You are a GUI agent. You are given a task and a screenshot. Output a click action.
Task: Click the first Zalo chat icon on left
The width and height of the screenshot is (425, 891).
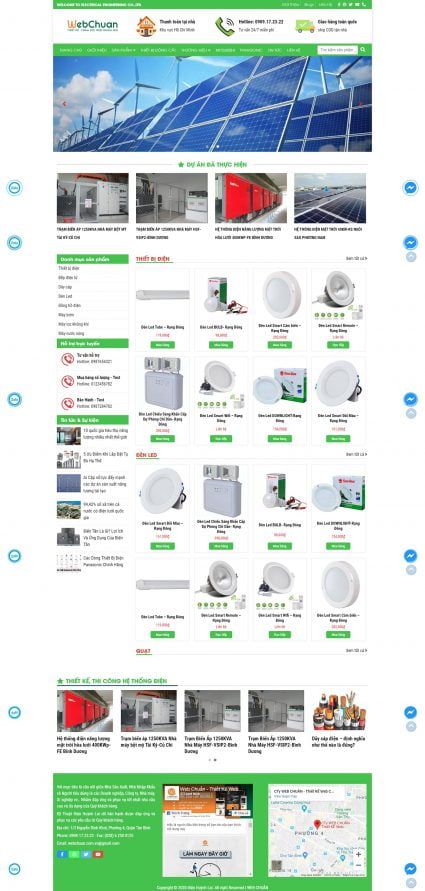[14, 188]
